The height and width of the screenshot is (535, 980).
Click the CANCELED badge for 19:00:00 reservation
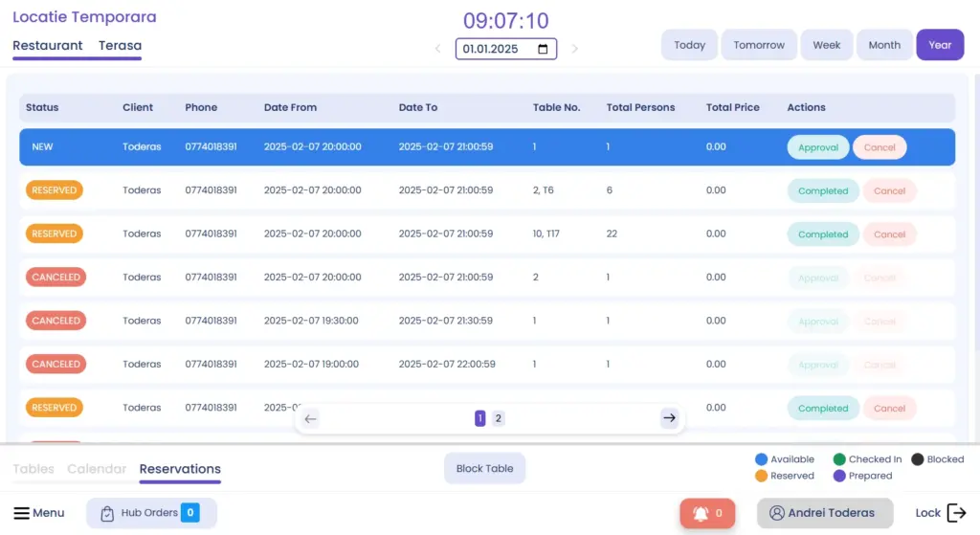click(56, 364)
